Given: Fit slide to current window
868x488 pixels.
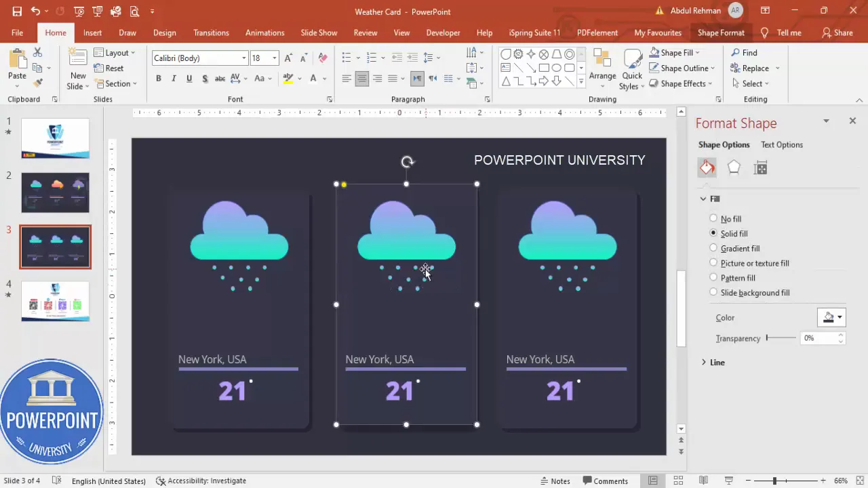Looking at the screenshot, I should coord(859,481).
